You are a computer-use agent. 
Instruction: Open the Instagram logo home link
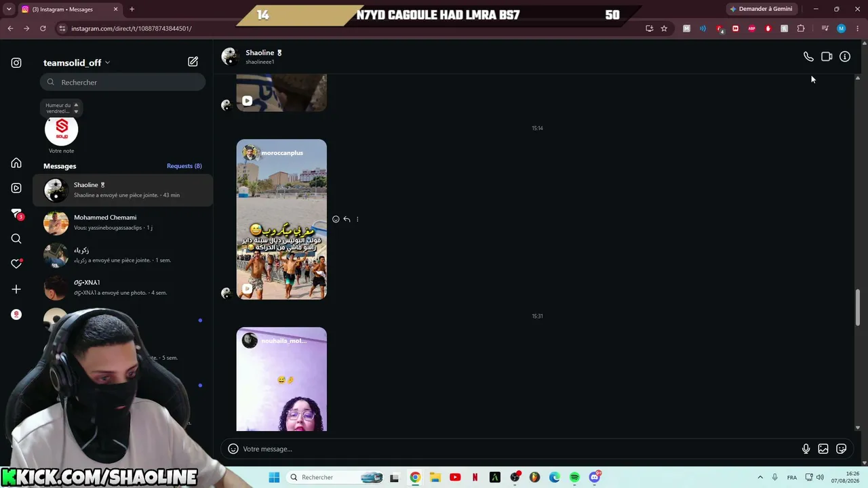click(16, 63)
